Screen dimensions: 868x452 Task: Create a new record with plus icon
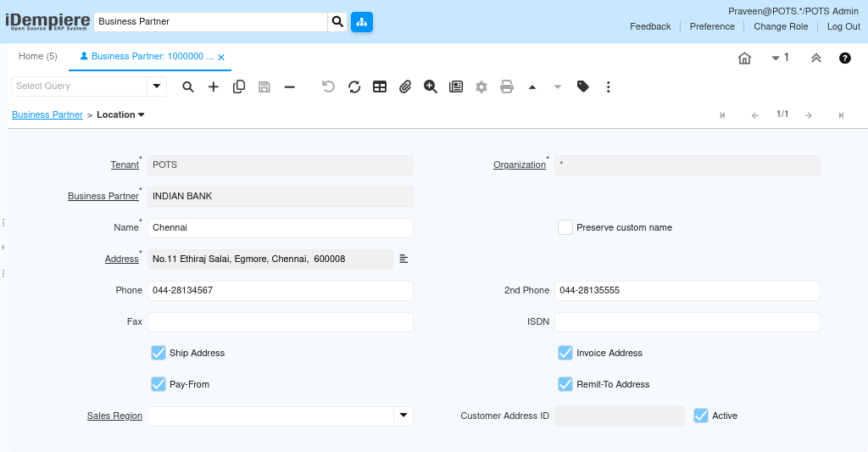point(213,87)
